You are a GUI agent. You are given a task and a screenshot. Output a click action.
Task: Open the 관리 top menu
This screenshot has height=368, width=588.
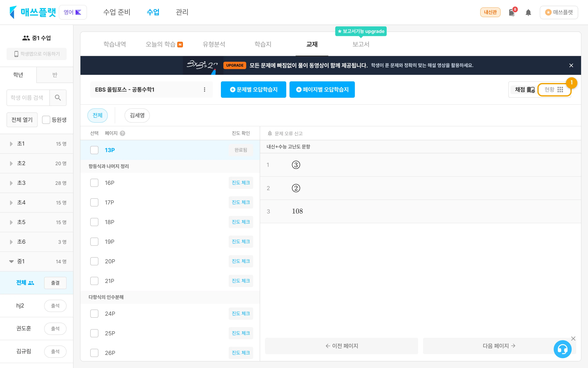point(182,12)
